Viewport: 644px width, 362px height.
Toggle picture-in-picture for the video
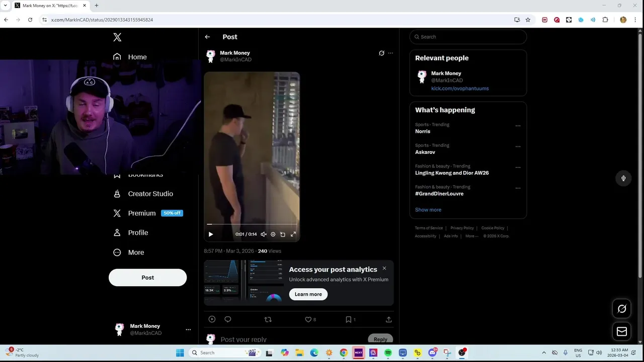point(283,234)
